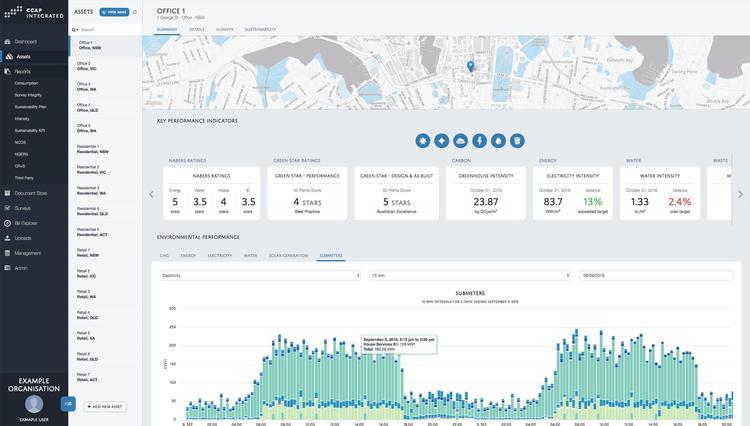750x426 pixels.
Task: Click the example user avatar
Action: tap(34, 403)
